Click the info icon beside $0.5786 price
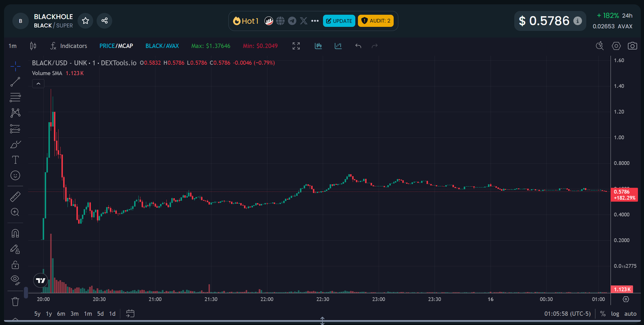This screenshot has width=644, height=325. point(577,21)
